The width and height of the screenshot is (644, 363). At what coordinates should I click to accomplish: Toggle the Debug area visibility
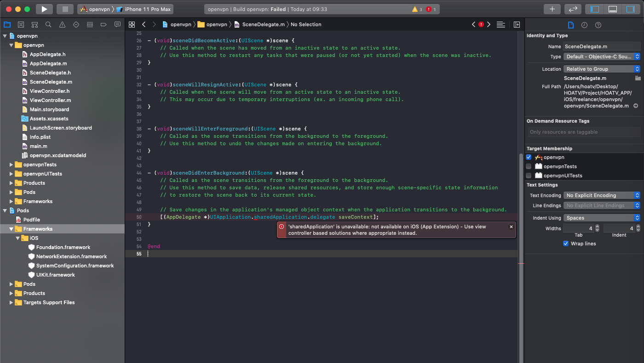(612, 9)
